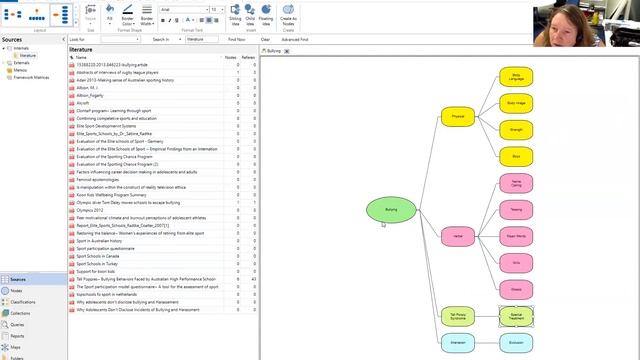Collapse the Sources navigation pane
The image size is (640, 360).
[63, 40]
